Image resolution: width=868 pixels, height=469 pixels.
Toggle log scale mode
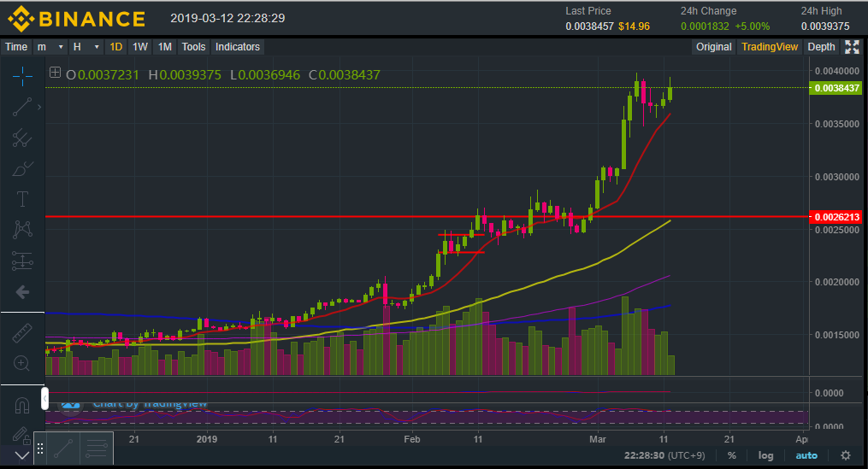765,455
